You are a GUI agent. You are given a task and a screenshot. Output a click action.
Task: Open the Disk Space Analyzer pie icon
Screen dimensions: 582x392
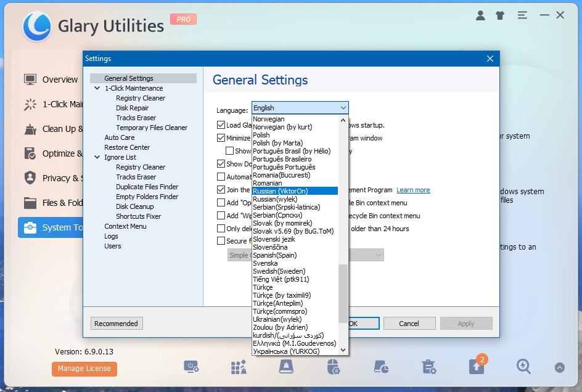pyautogui.click(x=381, y=367)
